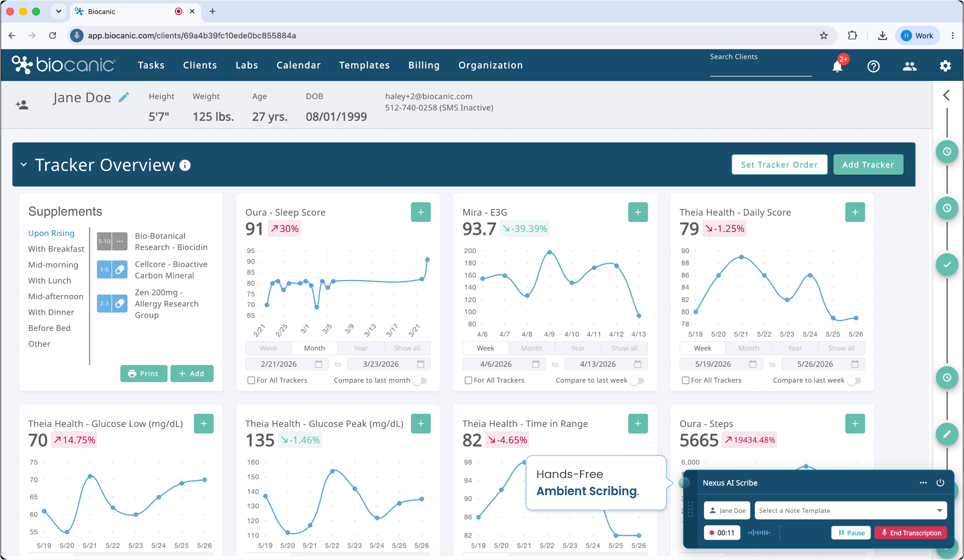Click the plus icon on Glucose Low card
Image resolution: width=964 pixels, height=560 pixels.
tap(204, 424)
